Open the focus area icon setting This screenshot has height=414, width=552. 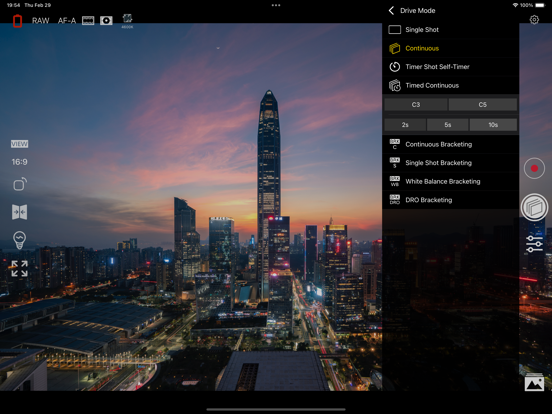coord(88,21)
